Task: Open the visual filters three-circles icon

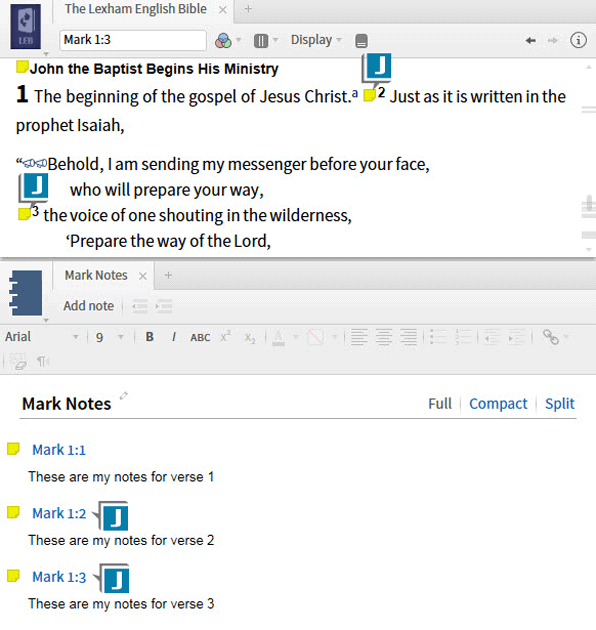Action: (x=223, y=40)
